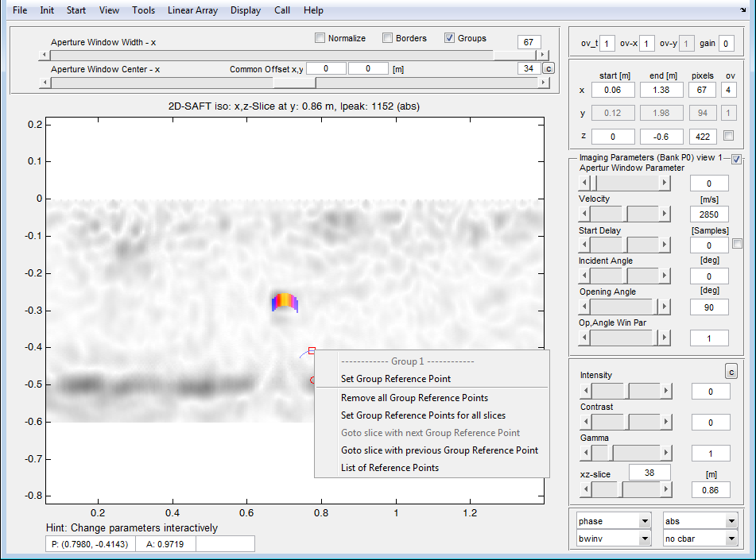Screen dimensions: 756x560
Task: Toggle the z-row checkbox
Action: [x=728, y=136]
